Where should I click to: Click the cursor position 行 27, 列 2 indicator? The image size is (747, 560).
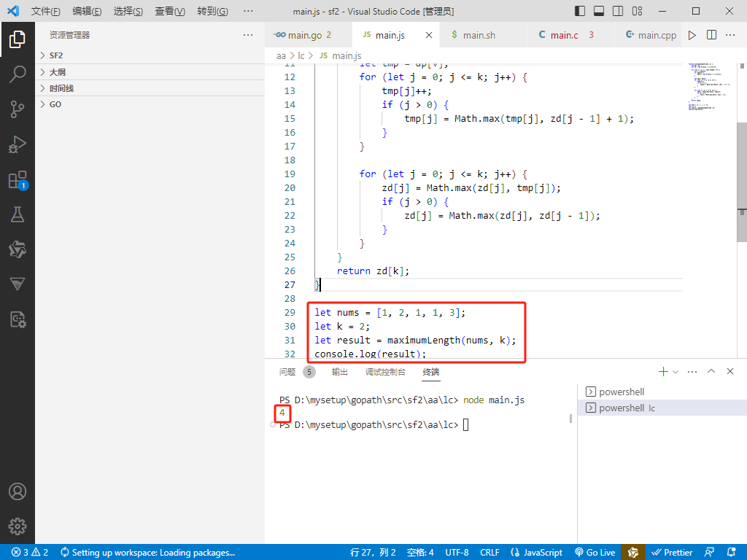coord(373,553)
